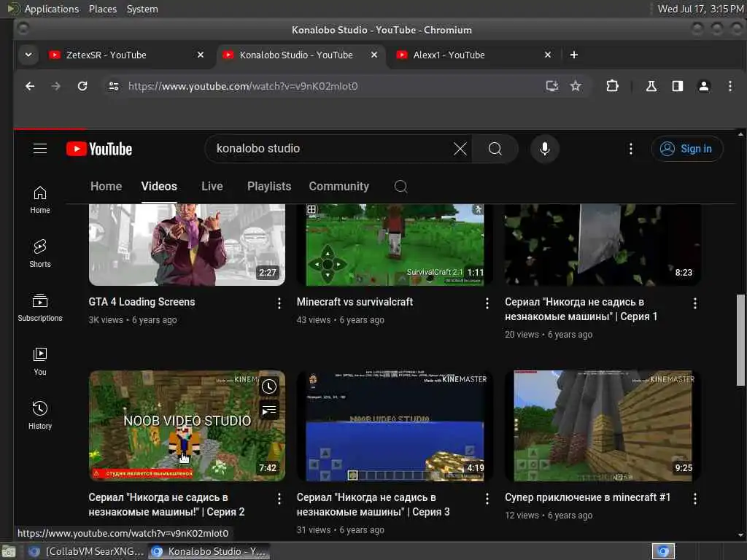Open options menu for Серия 3 video
Image resolution: width=747 pixels, height=560 pixels.
tap(487, 499)
